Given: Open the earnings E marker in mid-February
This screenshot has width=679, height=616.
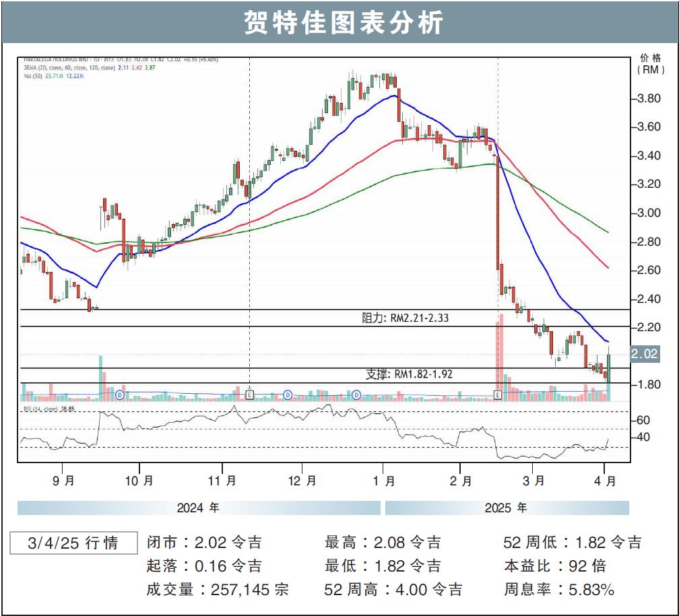Looking at the screenshot, I should click(498, 395).
